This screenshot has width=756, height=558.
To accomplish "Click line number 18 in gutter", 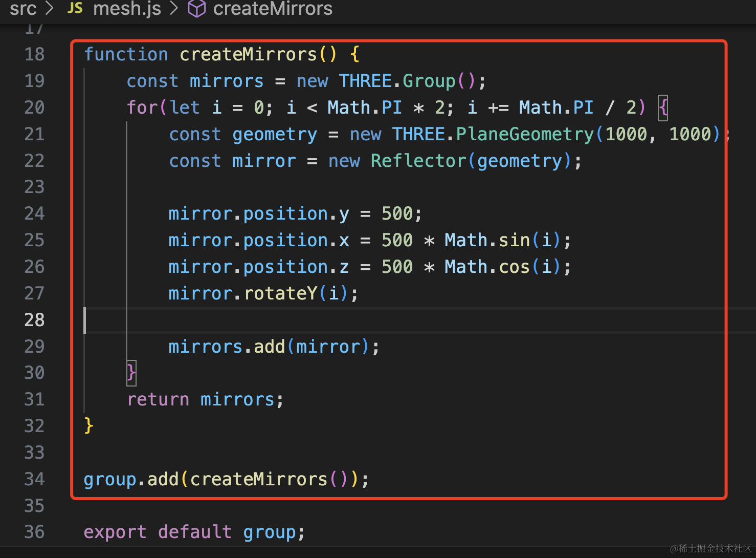I will (x=34, y=54).
